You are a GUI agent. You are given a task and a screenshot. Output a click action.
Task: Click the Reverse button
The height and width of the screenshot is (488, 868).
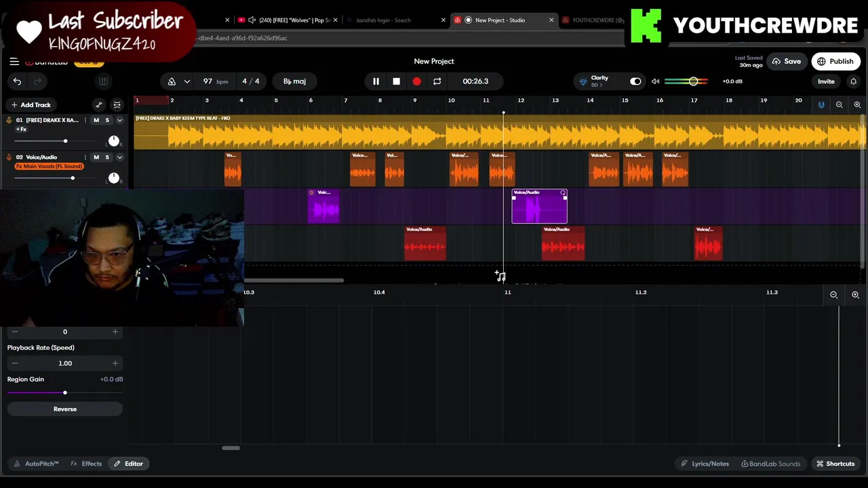click(x=65, y=409)
